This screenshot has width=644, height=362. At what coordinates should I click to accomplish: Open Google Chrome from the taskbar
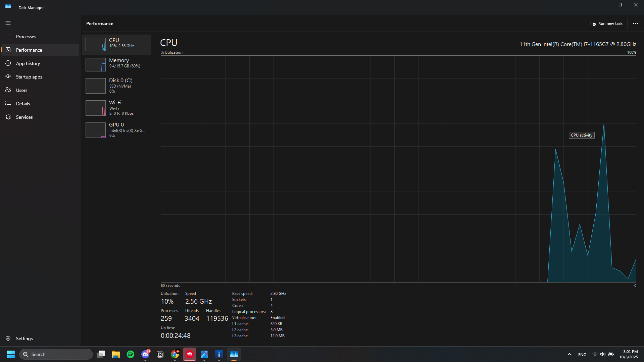[x=175, y=354]
